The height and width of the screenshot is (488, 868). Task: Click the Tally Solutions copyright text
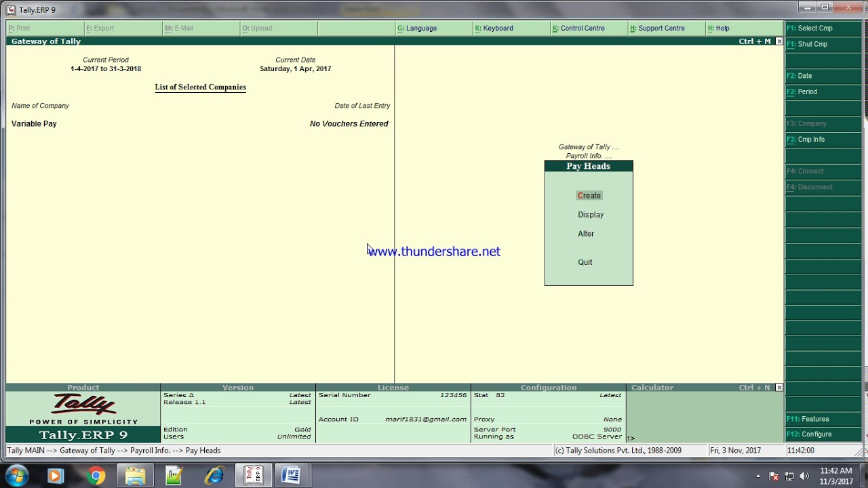(x=618, y=451)
